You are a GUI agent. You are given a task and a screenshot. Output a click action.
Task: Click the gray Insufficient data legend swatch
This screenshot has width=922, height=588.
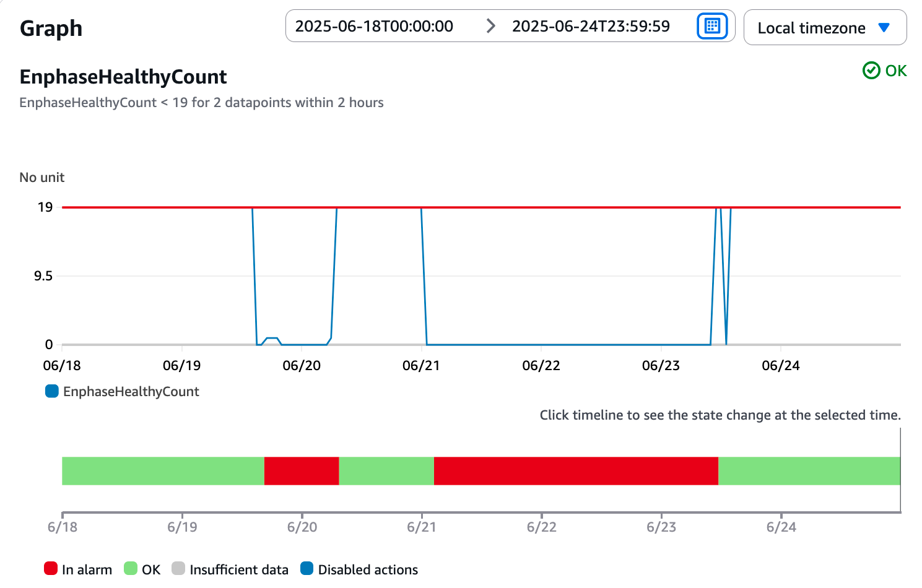pos(178,569)
